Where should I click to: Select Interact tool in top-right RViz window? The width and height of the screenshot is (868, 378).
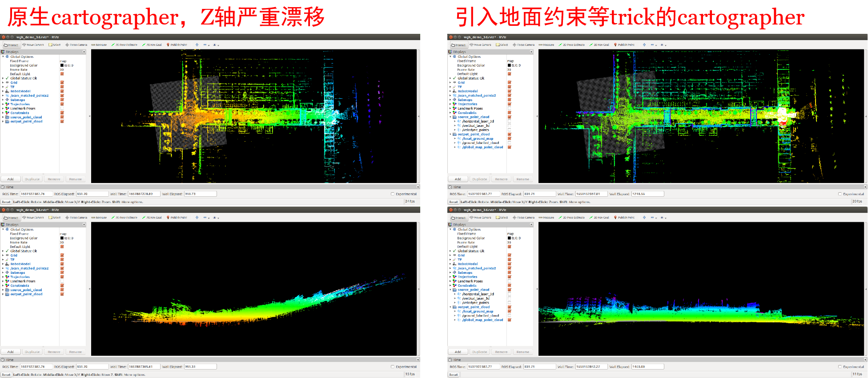pyautogui.click(x=458, y=45)
